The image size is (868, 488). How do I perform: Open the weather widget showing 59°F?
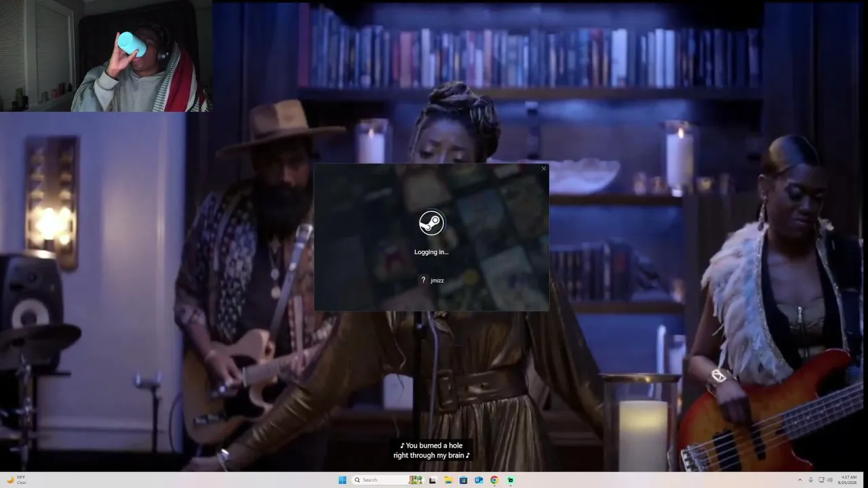(x=17, y=480)
